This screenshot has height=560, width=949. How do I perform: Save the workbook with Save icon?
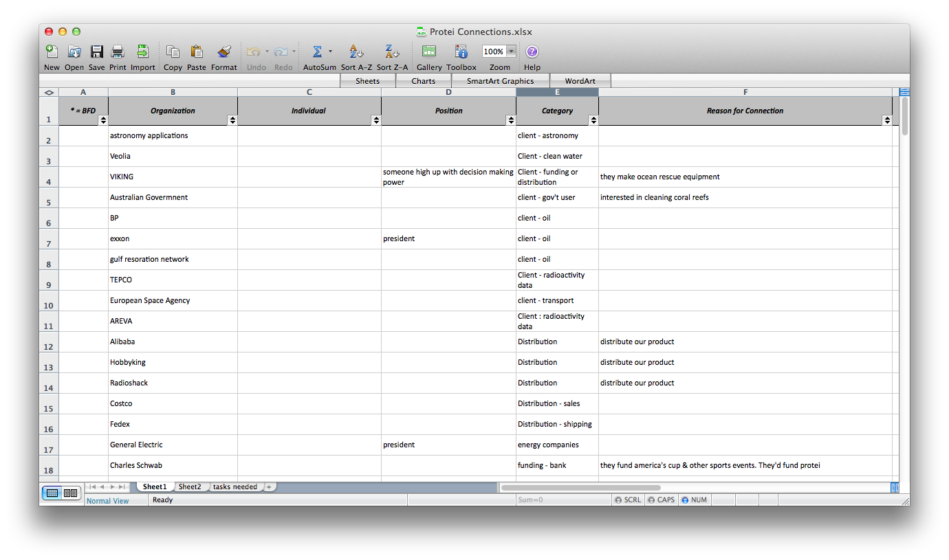click(x=97, y=52)
